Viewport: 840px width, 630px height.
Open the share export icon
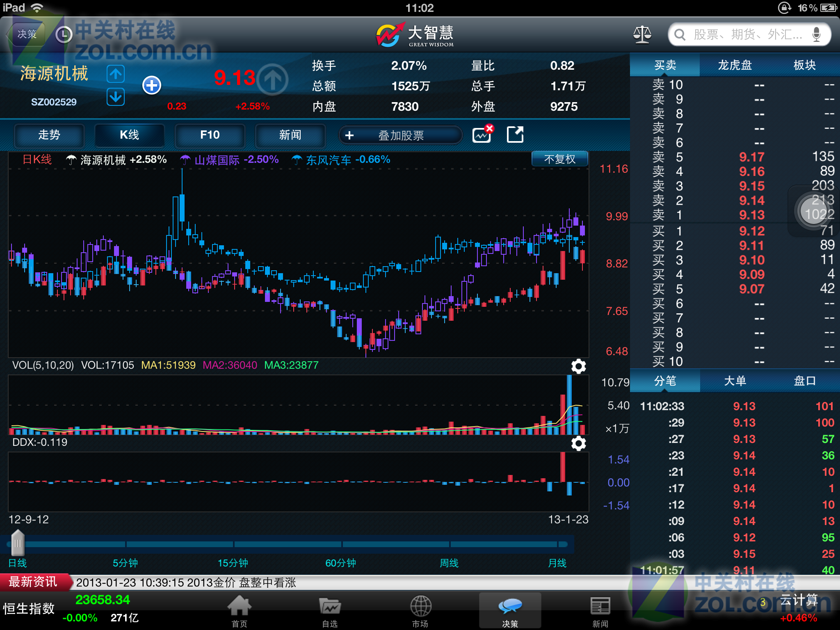tap(515, 135)
